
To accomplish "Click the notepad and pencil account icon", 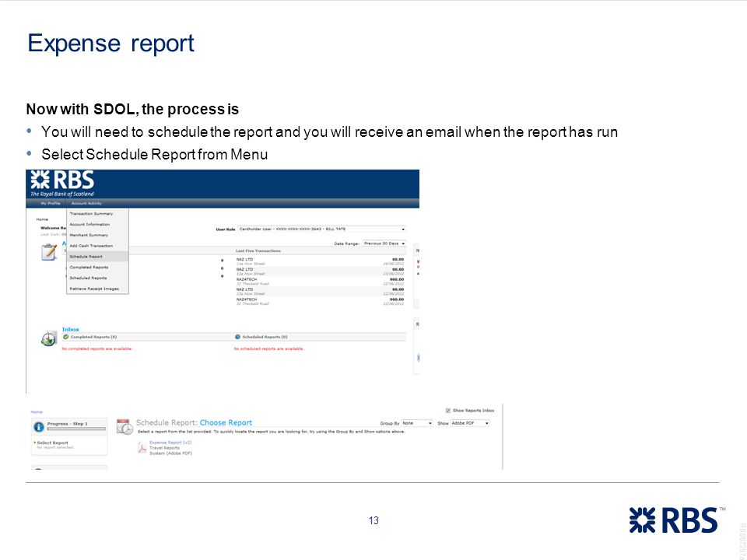I will coord(49,252).
